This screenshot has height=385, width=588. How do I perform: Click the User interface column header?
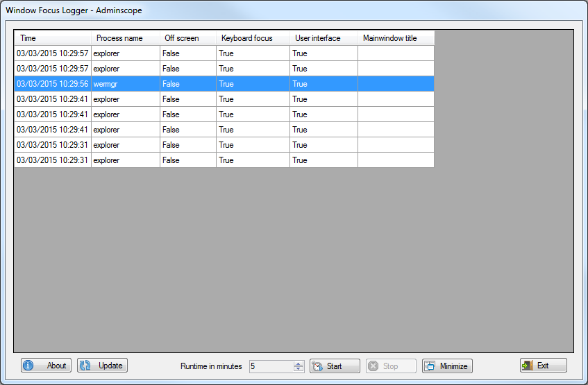[324, 38]
